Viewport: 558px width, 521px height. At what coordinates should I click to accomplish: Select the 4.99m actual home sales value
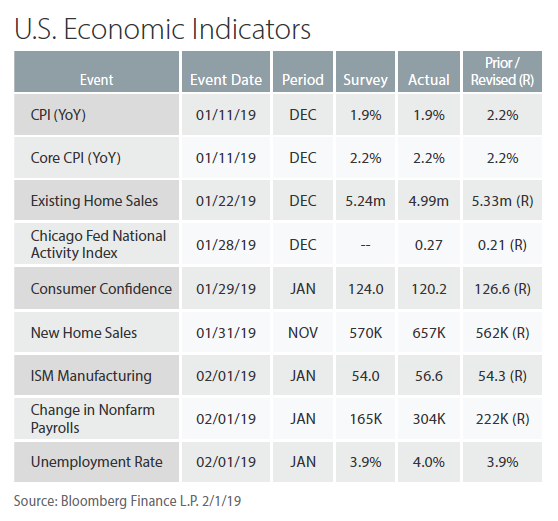(x=429, y=200)
